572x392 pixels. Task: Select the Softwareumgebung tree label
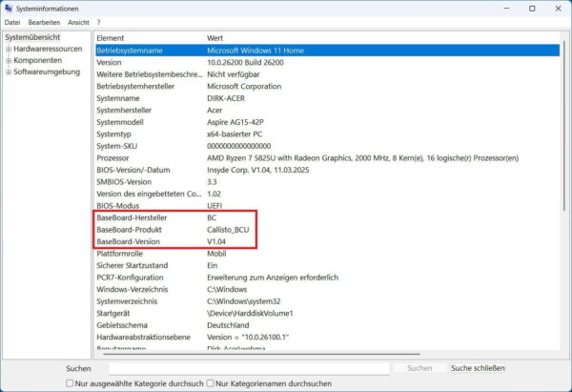[47, 72]
